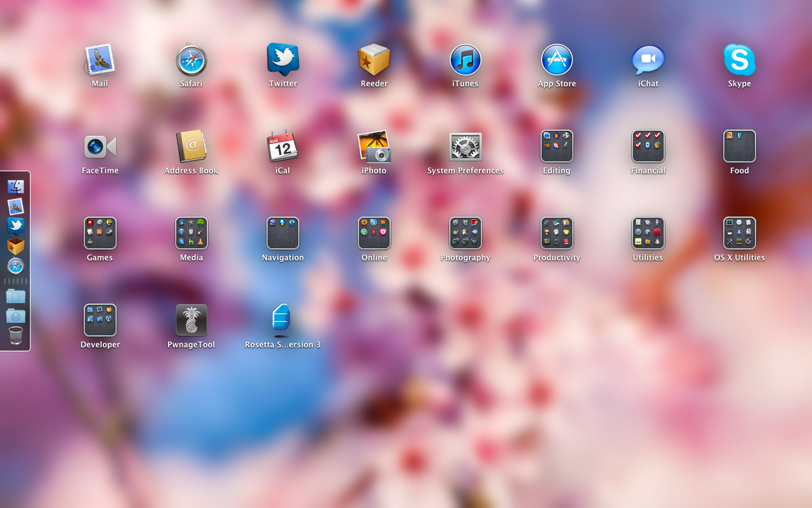Open the Developer folder
812x508 pixels.
coord(100,320)
